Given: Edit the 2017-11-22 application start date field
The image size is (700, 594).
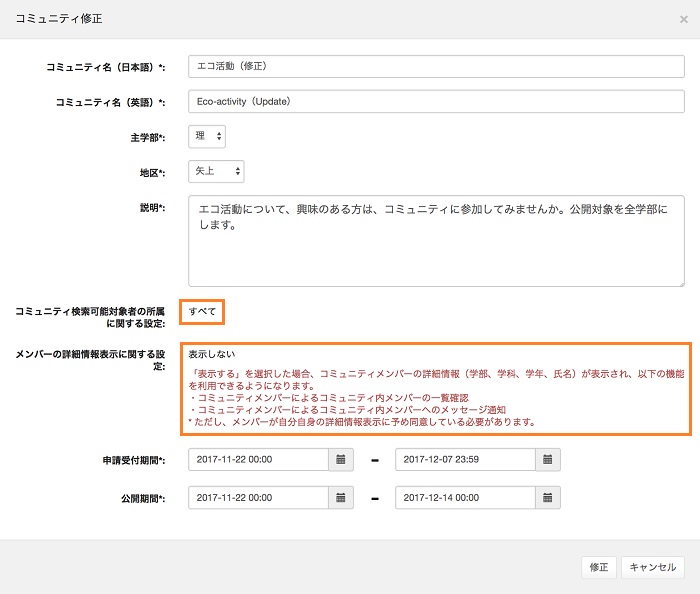Looking at the screenshot, I should (x=258, y=459).
